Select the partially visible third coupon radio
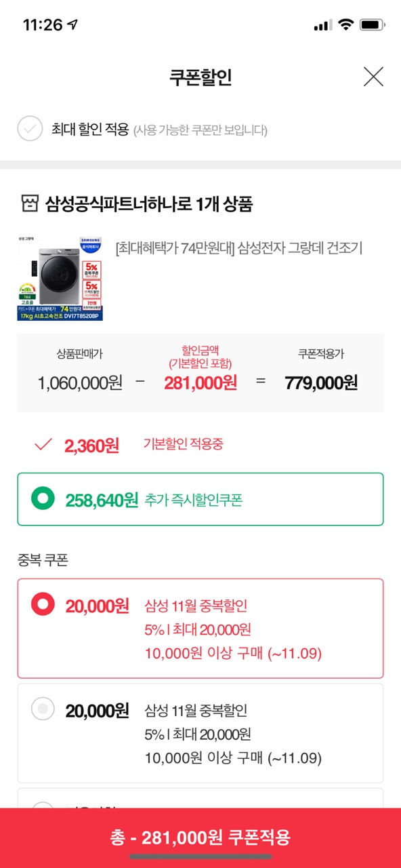This screenshot has width=401, height=868. pyautogui.click(x=43, y=807)
